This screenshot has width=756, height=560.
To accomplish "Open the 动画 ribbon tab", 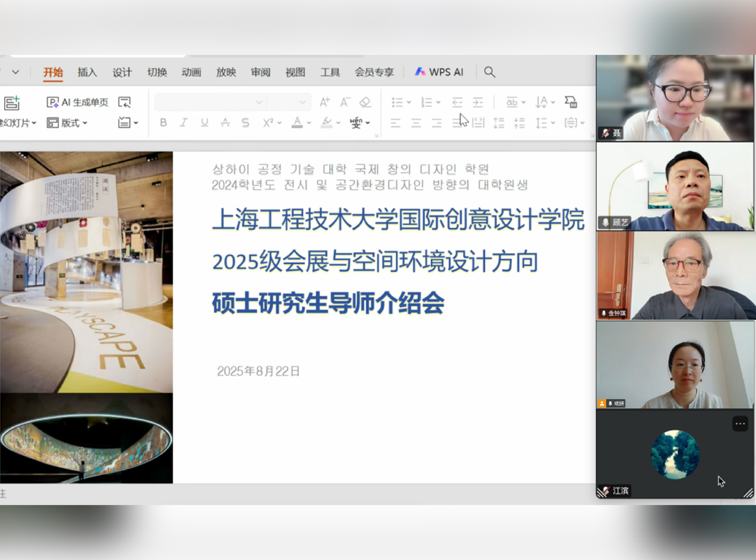I will click(191, 72).
